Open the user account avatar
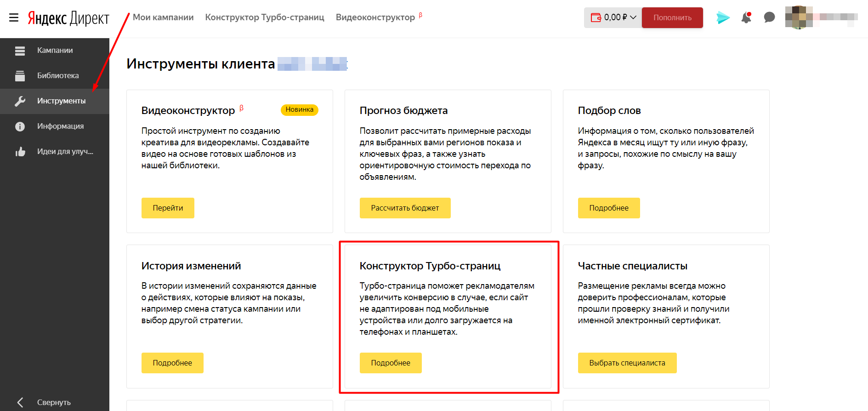Screen dimensions: 868x411 [799, 17]
